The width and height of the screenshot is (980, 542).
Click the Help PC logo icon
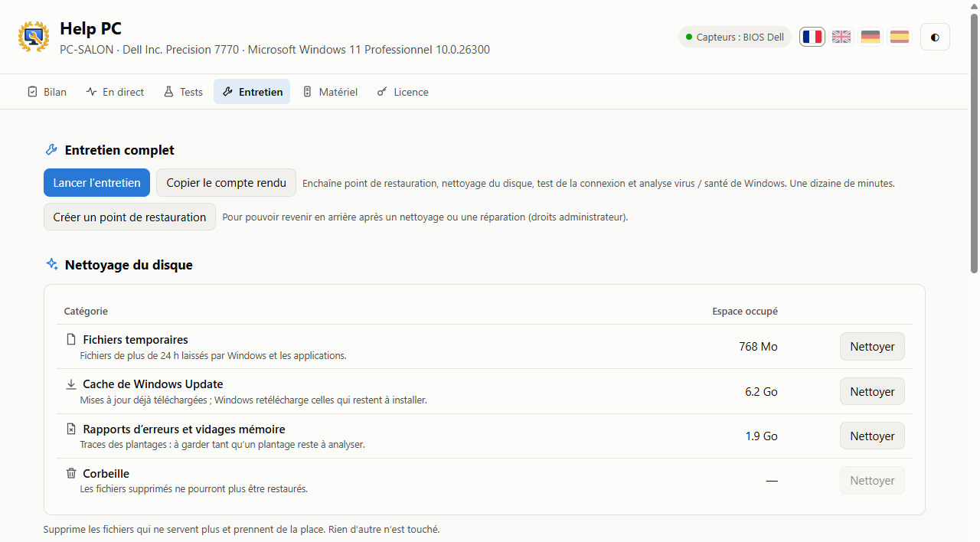click(34, 37)
